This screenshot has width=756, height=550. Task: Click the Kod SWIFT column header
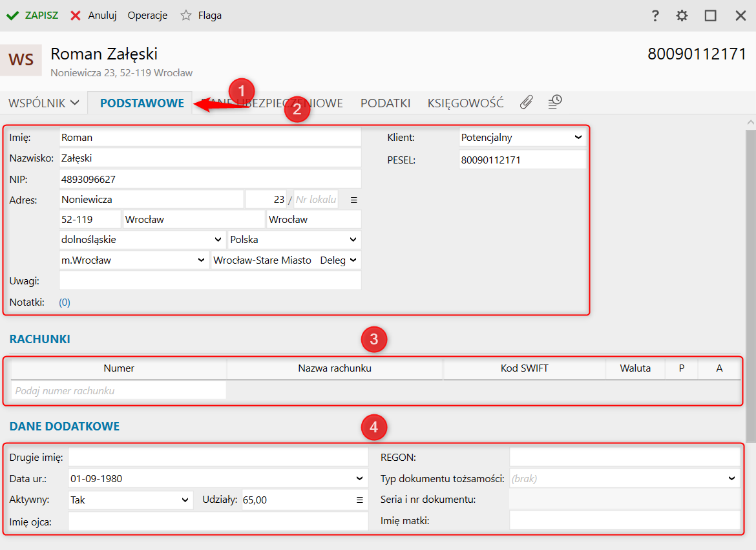click(524, 368)
